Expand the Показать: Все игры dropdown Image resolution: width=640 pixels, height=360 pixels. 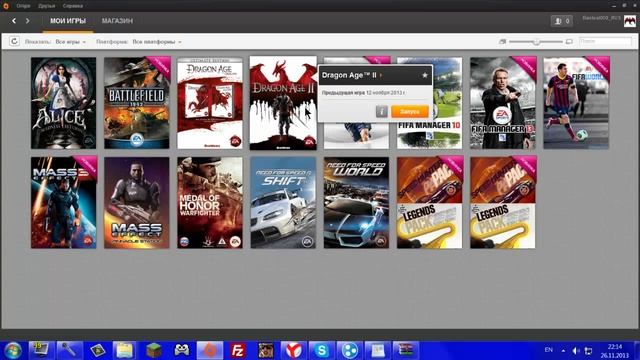[71, 42]
